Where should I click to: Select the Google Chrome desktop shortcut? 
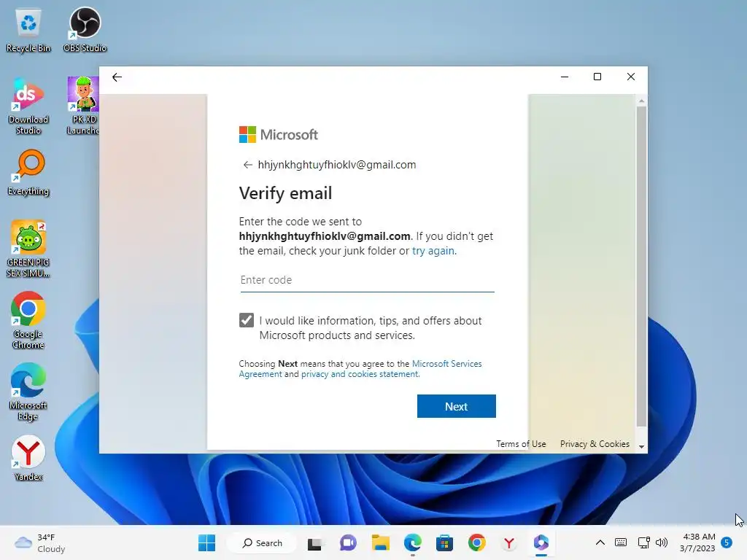[x=28, y=320]
